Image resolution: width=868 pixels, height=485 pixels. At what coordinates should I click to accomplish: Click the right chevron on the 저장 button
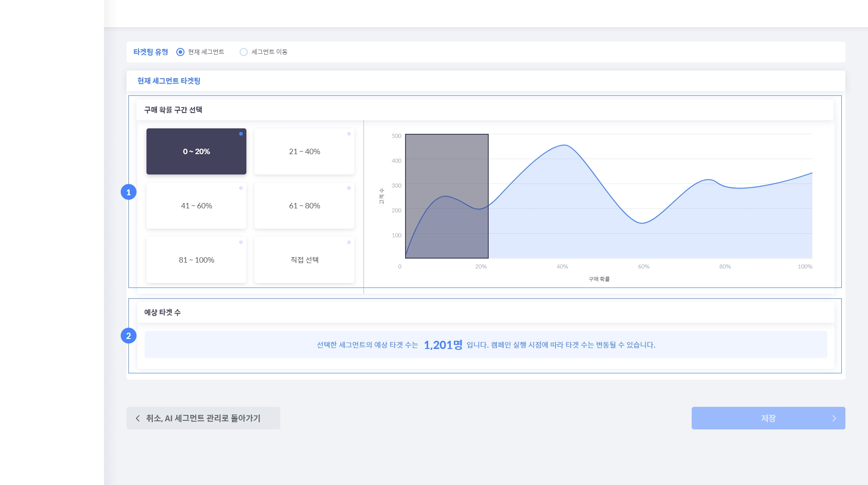point(834,418)
